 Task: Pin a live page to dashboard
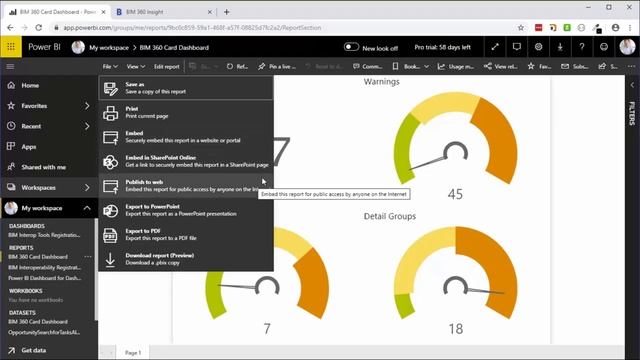pos(277,66)
